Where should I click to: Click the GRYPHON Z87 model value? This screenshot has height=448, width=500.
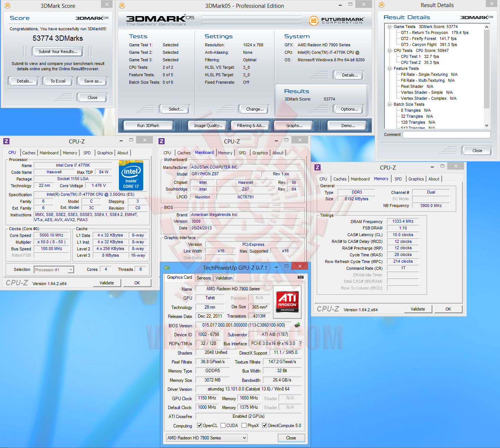[x=226, y=174]
